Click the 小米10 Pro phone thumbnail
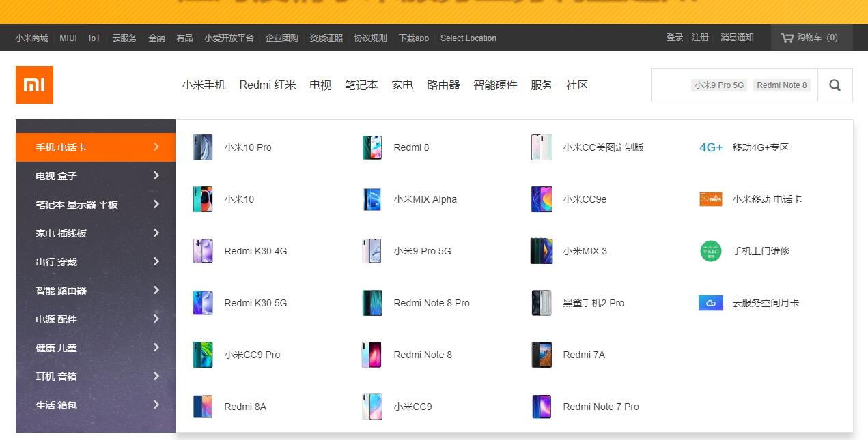 (x=203, y=147)
